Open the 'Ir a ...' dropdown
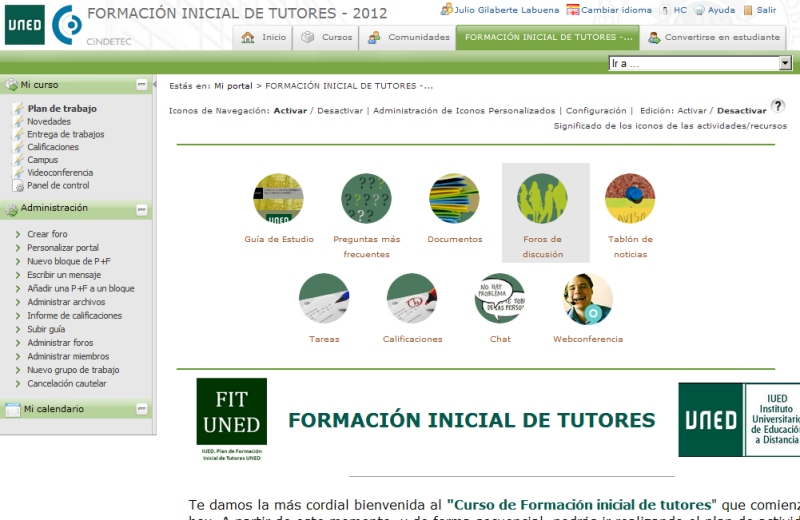 click(x=699, y=63)
